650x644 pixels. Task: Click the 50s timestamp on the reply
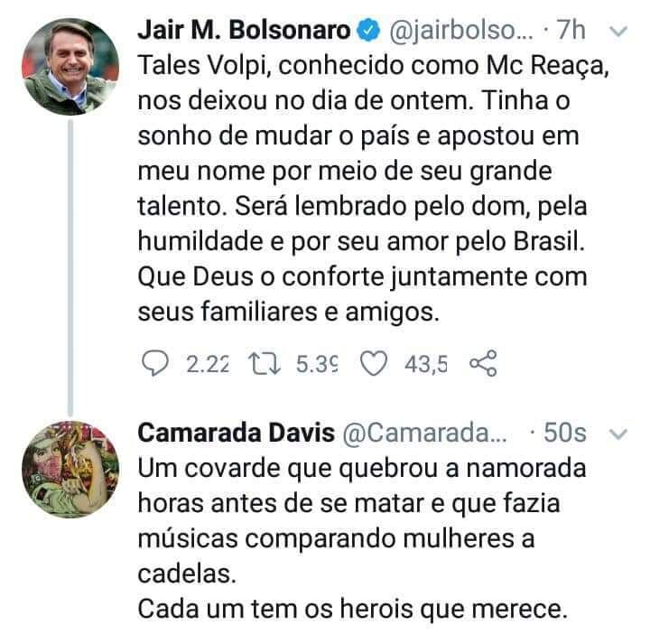567,434
